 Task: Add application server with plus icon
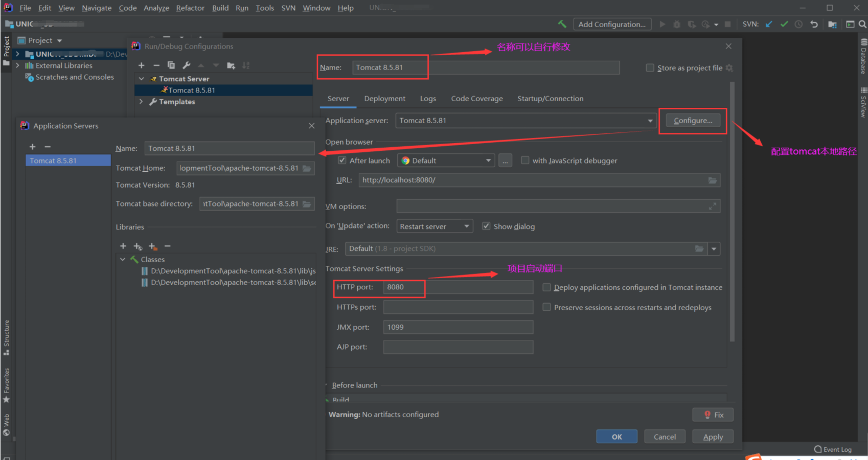pos(33,147)
